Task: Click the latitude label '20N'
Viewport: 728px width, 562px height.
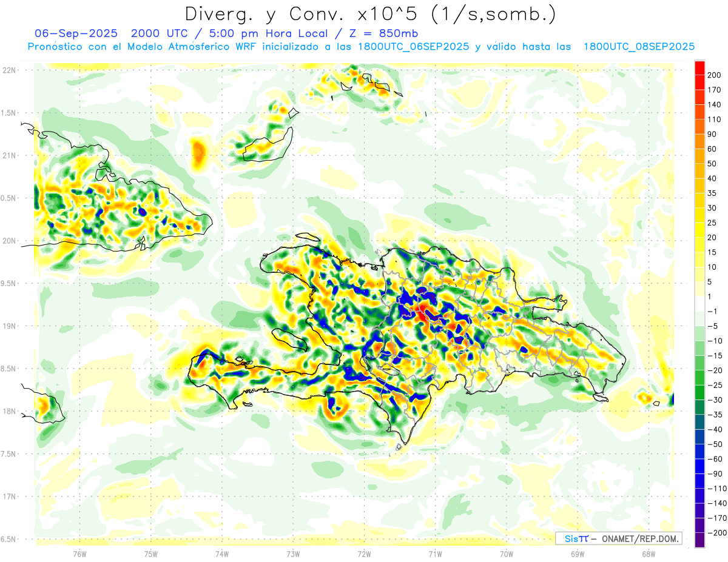Action: point(9,241)
